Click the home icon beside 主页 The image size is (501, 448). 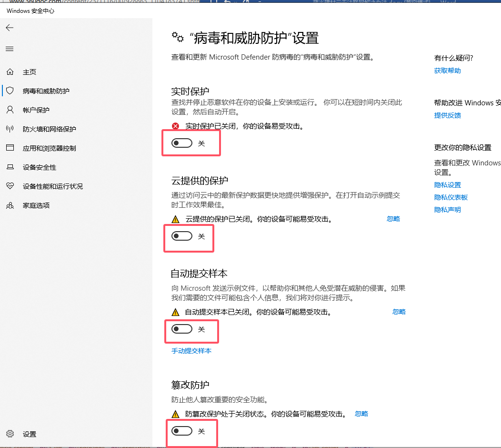(10, 72)
